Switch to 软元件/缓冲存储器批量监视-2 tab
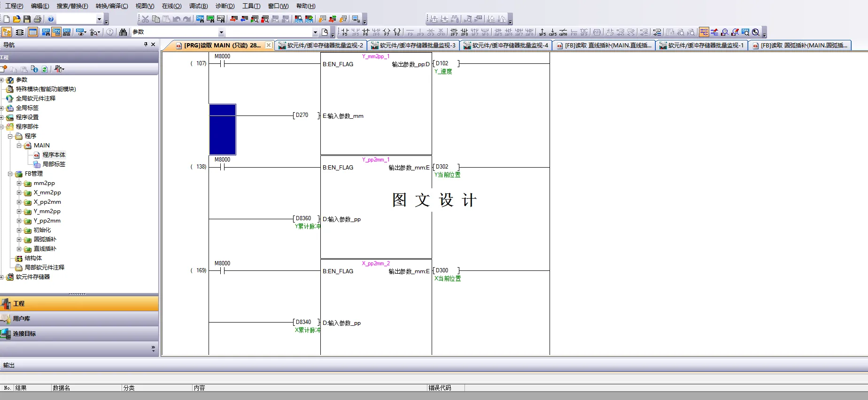This screenshot has height=400, width=868. tap(321, 46)
